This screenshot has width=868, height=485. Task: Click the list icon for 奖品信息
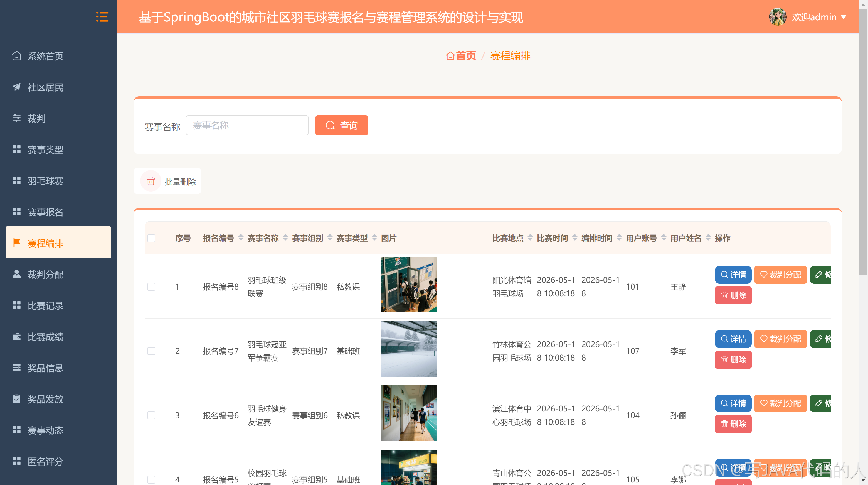click(x=16, y=368)
